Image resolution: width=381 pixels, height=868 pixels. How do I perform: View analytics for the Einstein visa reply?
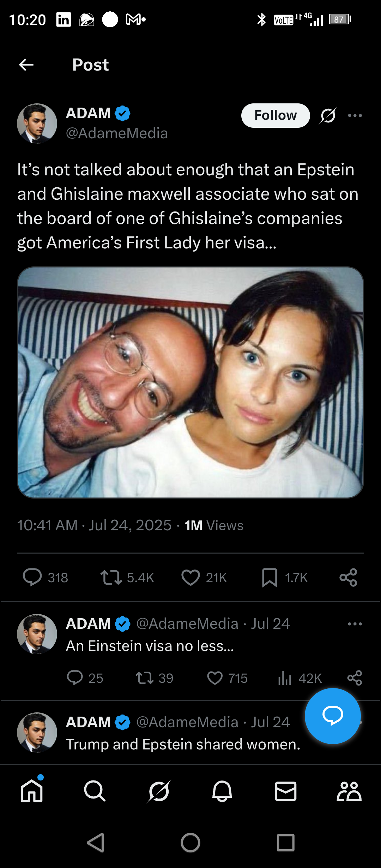coord(285,678)
